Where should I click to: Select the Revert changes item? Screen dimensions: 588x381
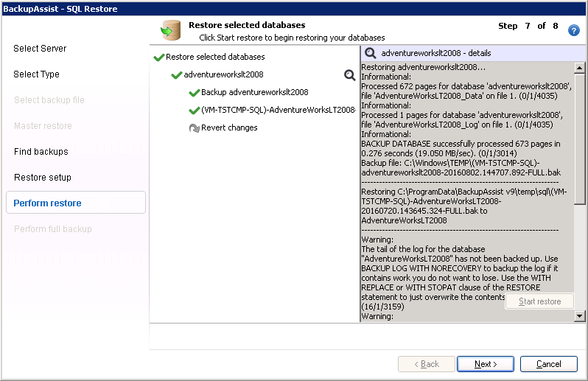[229, 127]
